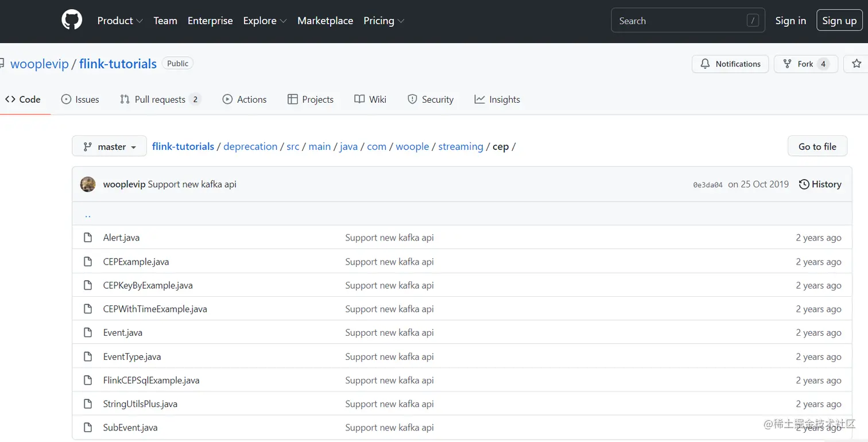This screenshot has height=442, width=868.
Task: Switch to the Projects tab
Action: [311, 99]
